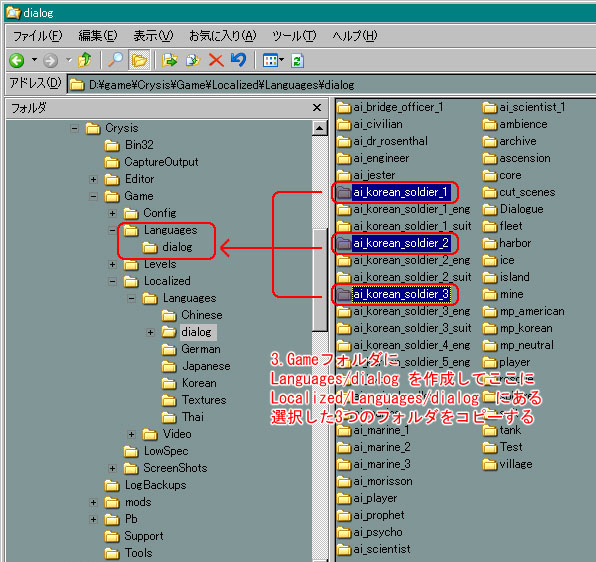The width and height of the screenshot is (596, 562).
Task: Undo the last action with blue arrow
Action: coord(238,60)
